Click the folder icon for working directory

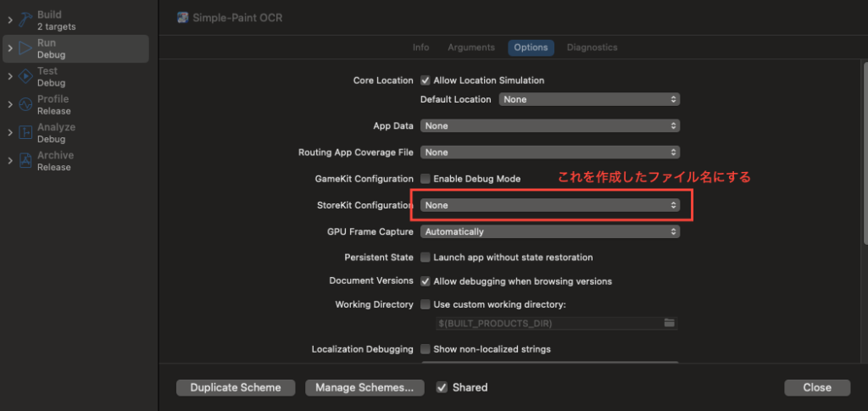(x=669, y=323)
